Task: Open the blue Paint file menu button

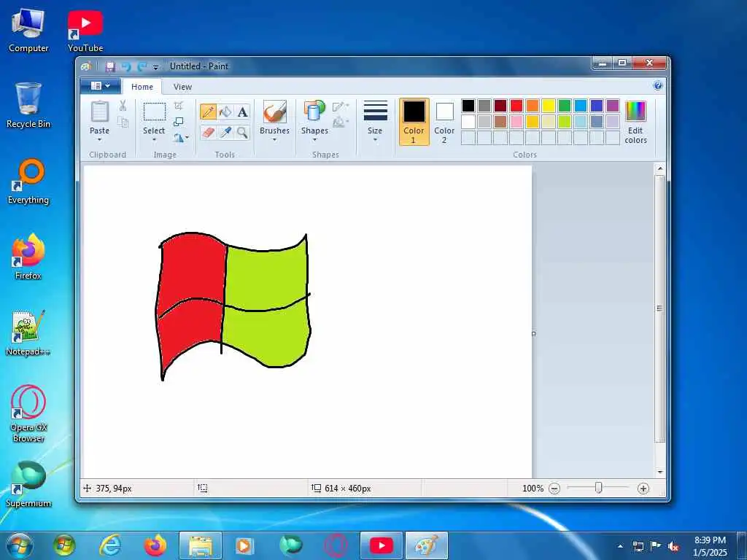Action: point(100,86)
